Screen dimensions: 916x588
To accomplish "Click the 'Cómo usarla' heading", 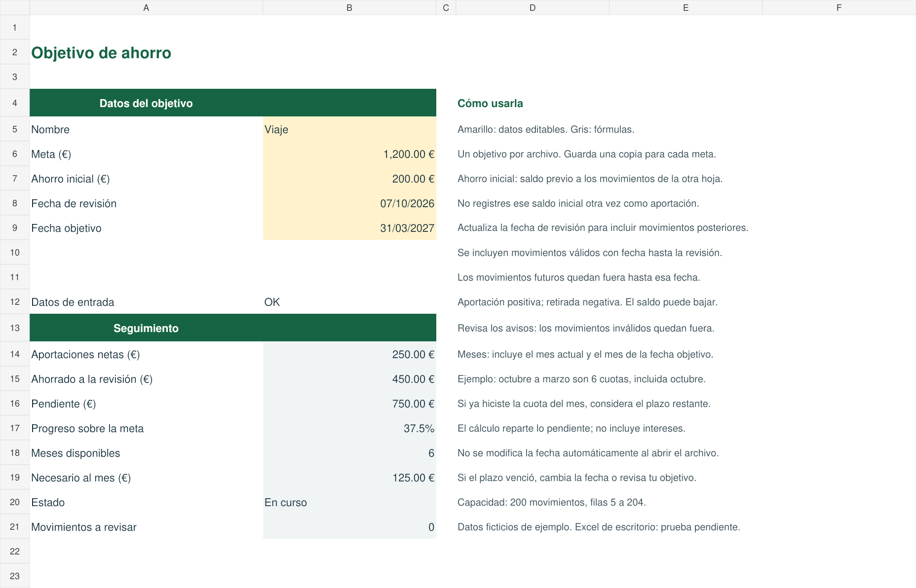I will [x=490, y=103].
